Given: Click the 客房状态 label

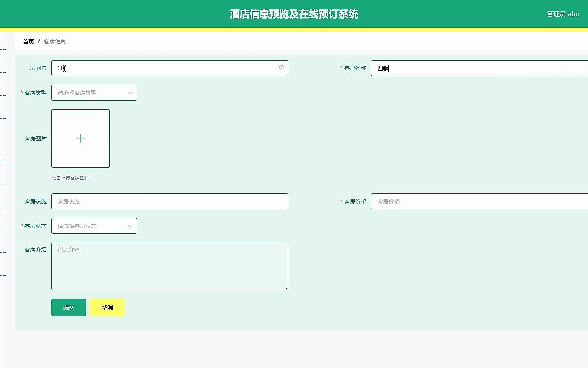Looking at the screenshot, I should [x=36, y=226].
